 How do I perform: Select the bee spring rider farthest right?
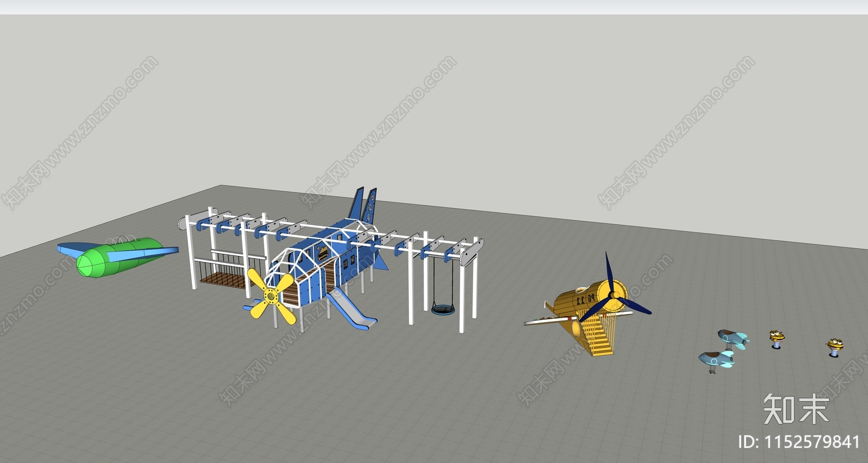(835, 347)
